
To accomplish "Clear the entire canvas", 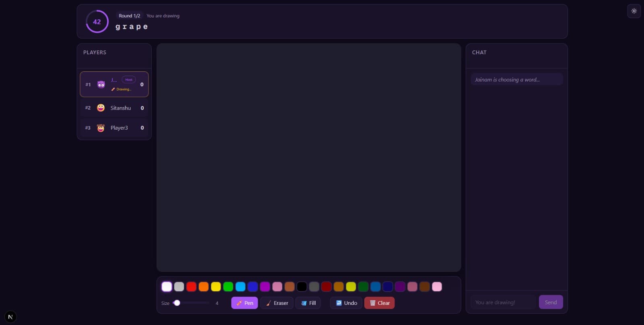I will point(379,303).
